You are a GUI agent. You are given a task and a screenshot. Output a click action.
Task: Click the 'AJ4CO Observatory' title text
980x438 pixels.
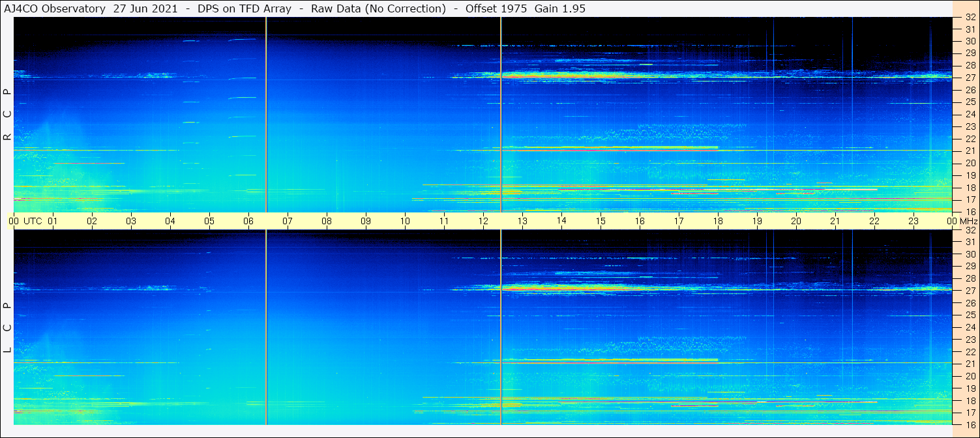(55, 8)
